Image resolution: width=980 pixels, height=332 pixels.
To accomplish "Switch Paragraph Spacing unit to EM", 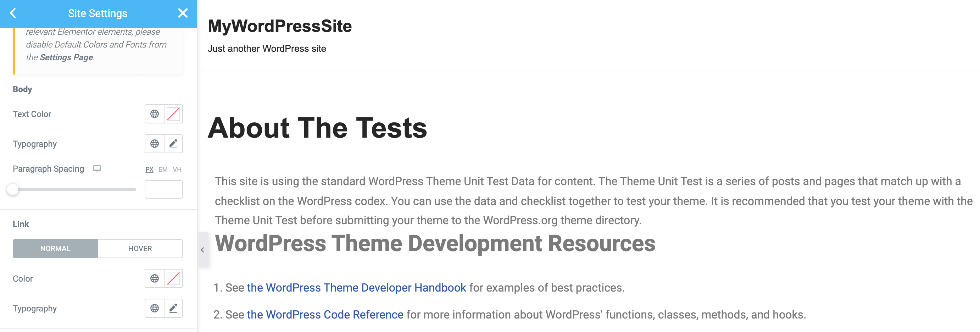I will (x=163, y=170).
